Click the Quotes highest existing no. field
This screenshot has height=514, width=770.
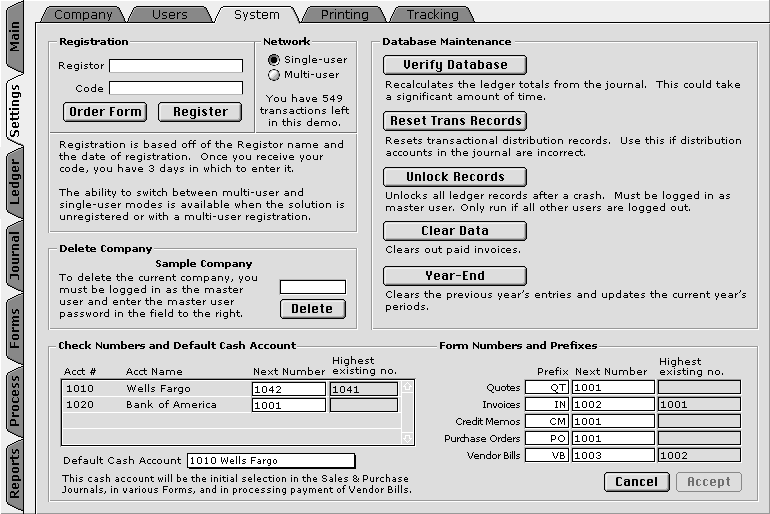coord(699,387)
